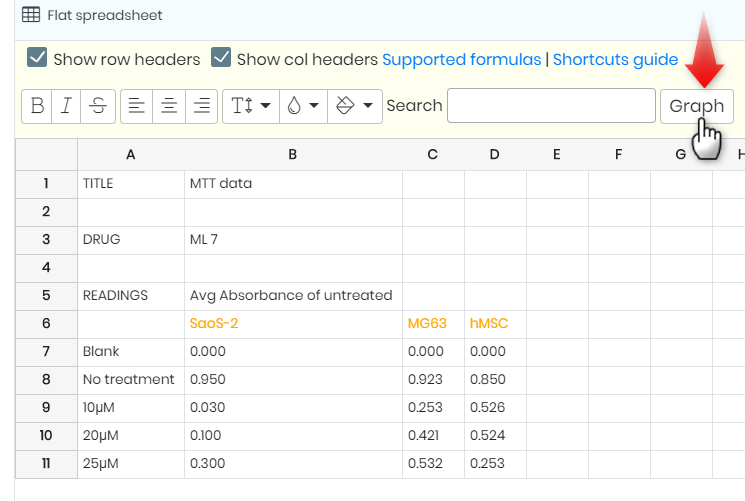Focus the Search input field

point(551,106)
